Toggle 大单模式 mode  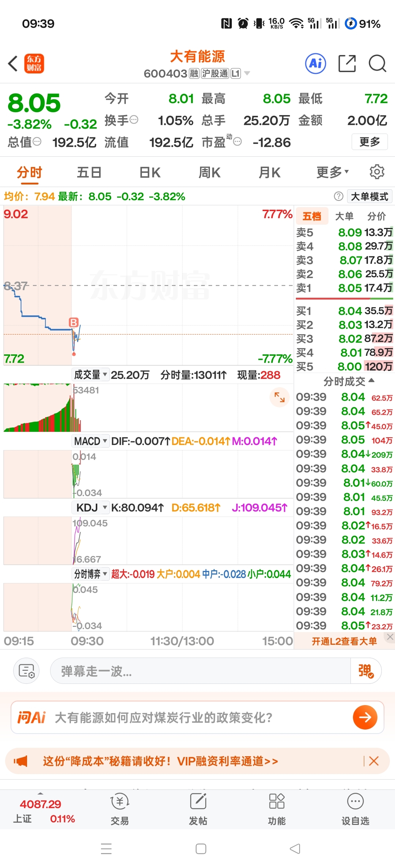(x=369, y=197)
